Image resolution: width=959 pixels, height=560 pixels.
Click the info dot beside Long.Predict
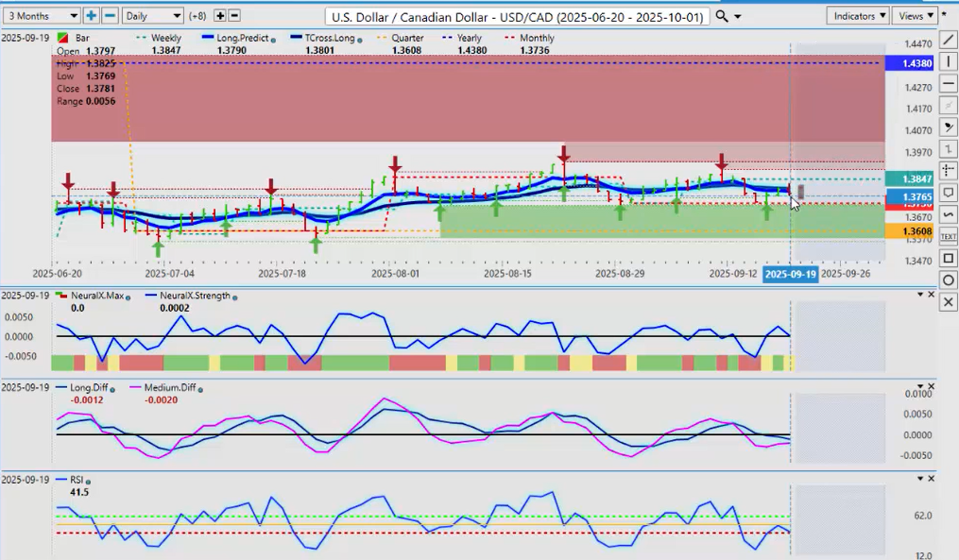(273, 40)
